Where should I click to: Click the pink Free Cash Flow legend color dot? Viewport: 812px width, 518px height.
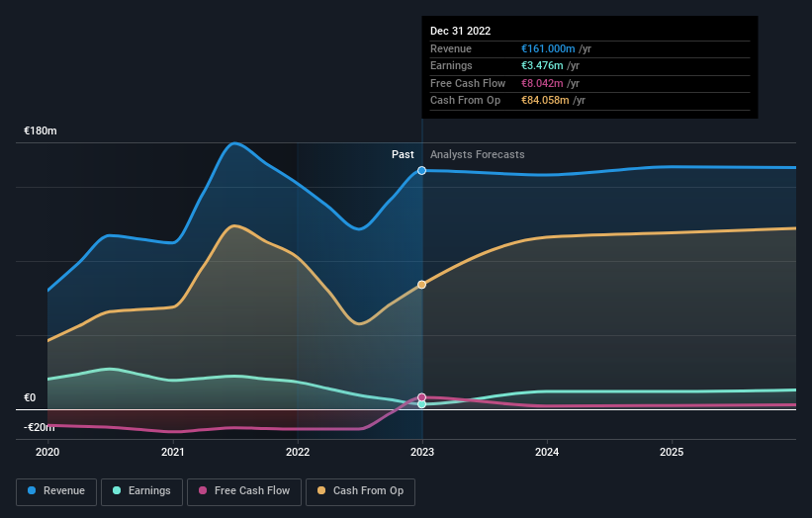coord(203,490)
